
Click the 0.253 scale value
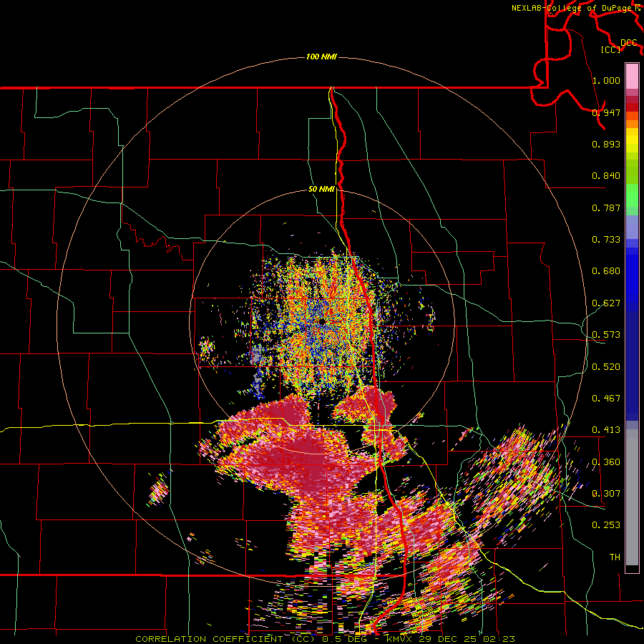point(606,525)
